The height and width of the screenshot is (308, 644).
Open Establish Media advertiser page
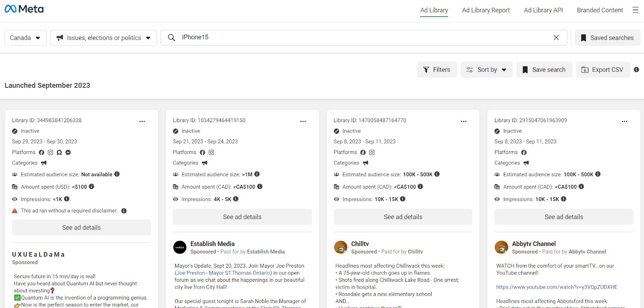tap(213, 244)
